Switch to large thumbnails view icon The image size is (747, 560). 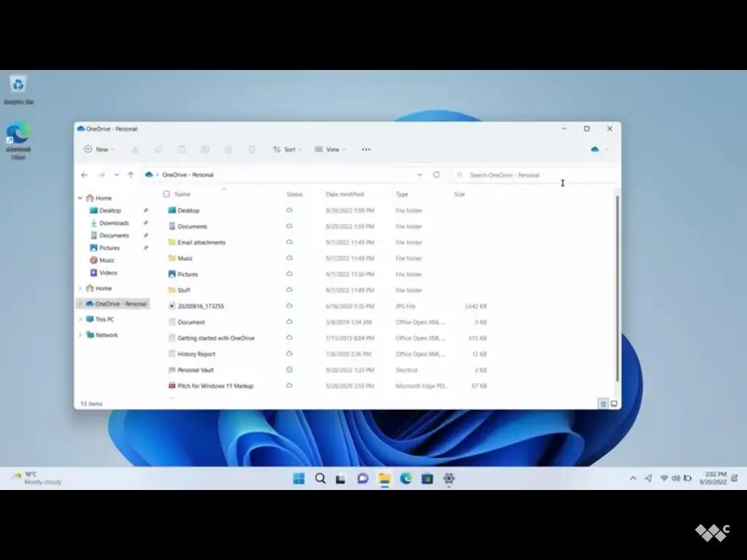(x=614, y=404)
